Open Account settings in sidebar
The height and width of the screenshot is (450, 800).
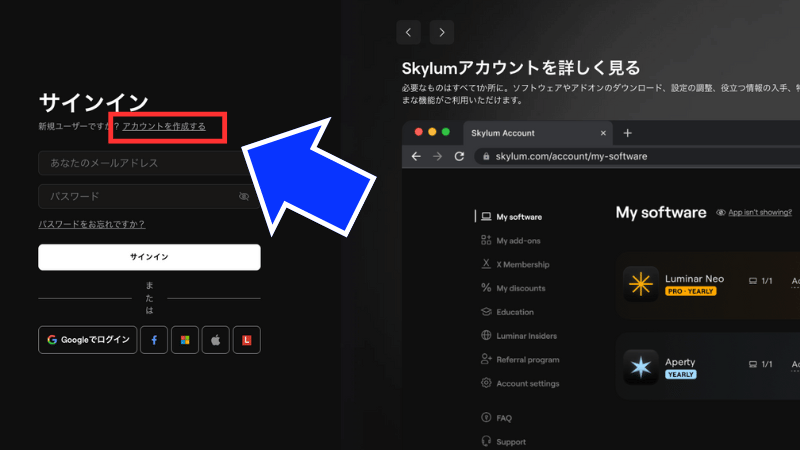(520, 384)
